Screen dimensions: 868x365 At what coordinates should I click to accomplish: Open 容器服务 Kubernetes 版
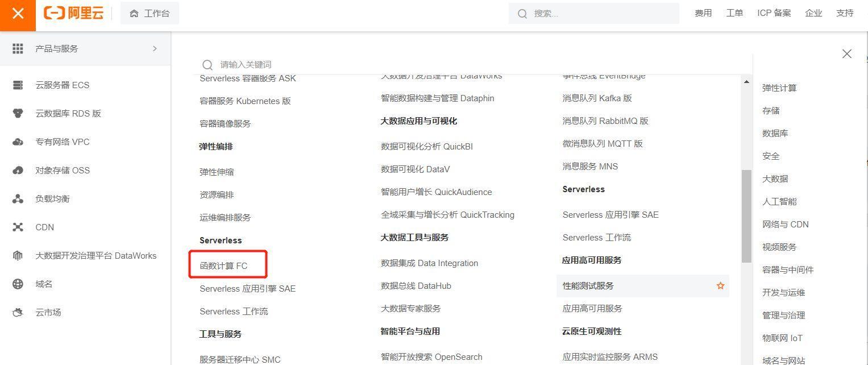pyautogui.click(x=245, y=101)
